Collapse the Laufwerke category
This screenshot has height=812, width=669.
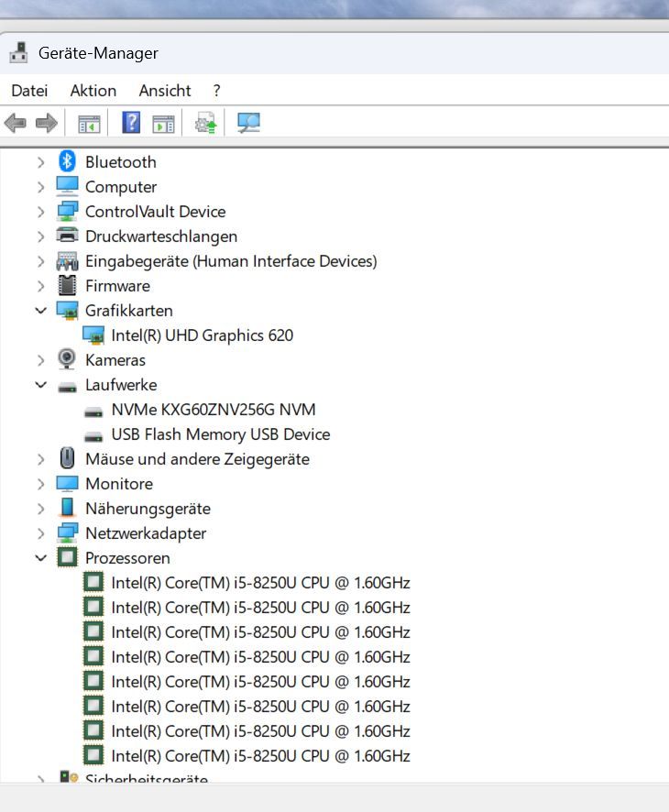(40, 385)
